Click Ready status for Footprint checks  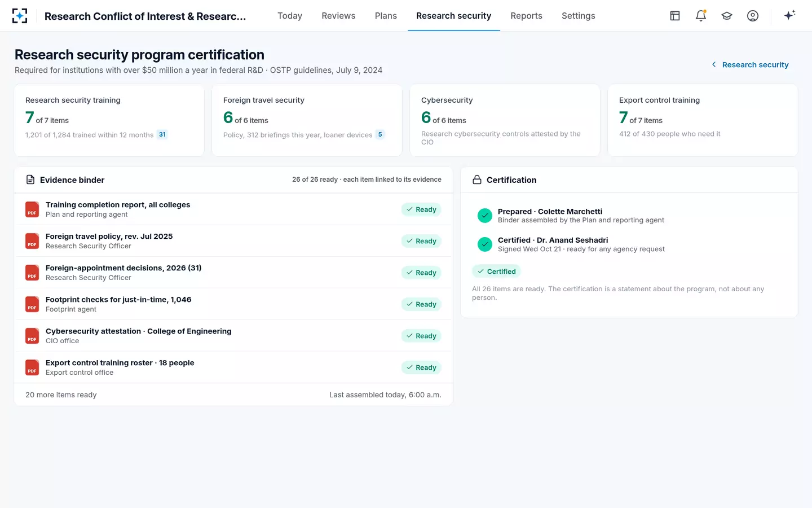click(x=421, y=304)
